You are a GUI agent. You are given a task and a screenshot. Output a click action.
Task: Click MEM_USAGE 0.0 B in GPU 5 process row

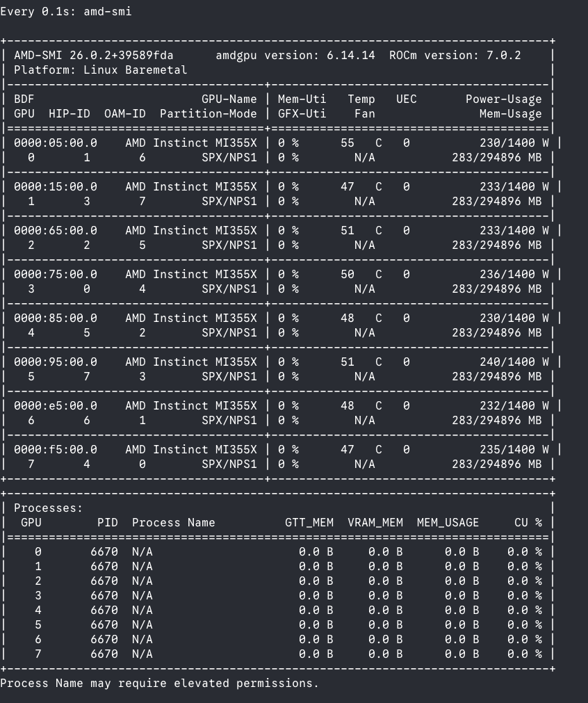(x=462, y=625)
